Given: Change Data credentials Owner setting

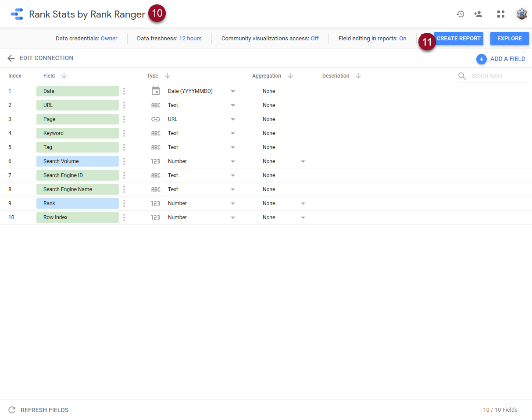Looking at the screenshot, I should 109,39.
